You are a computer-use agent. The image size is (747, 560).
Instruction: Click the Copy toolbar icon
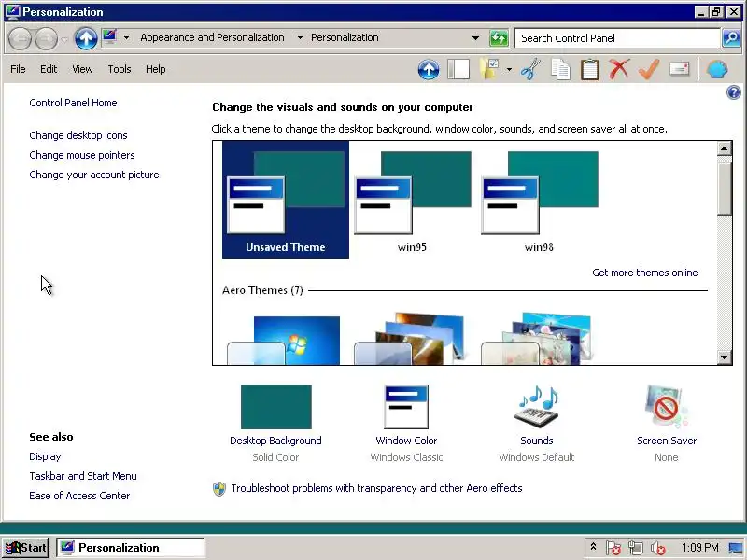560,69
